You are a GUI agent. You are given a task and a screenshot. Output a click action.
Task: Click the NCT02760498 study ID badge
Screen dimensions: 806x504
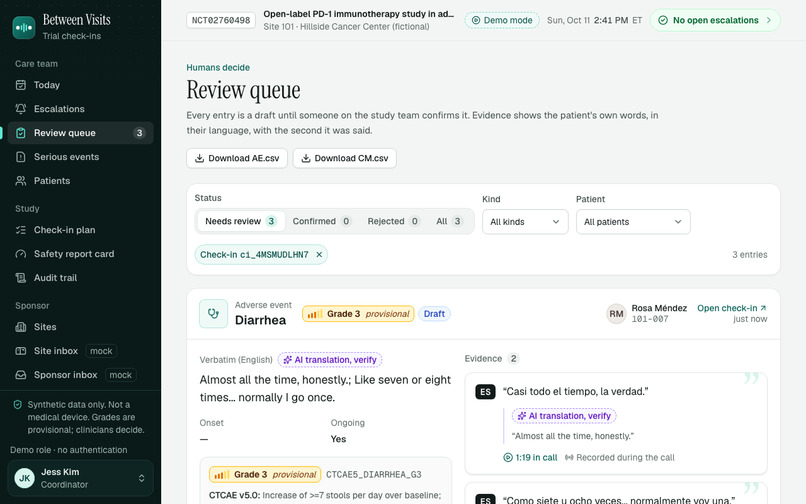221,21
